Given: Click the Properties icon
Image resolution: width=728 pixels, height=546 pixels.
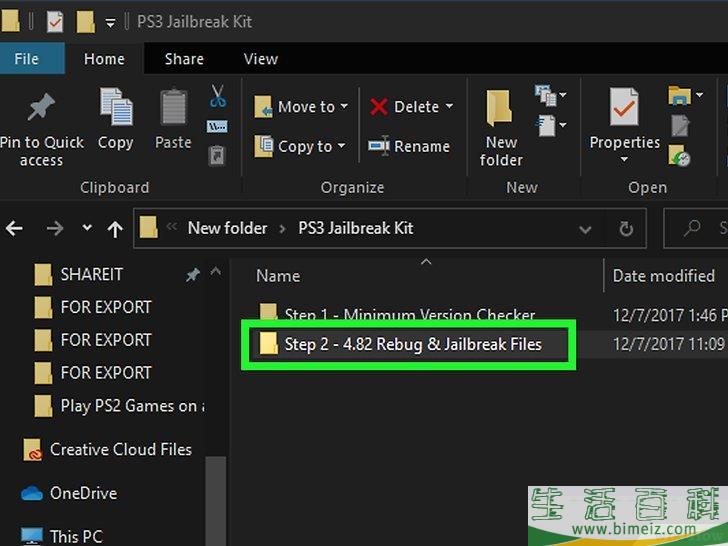Looking at the screenshot, I should pos(624,107).
